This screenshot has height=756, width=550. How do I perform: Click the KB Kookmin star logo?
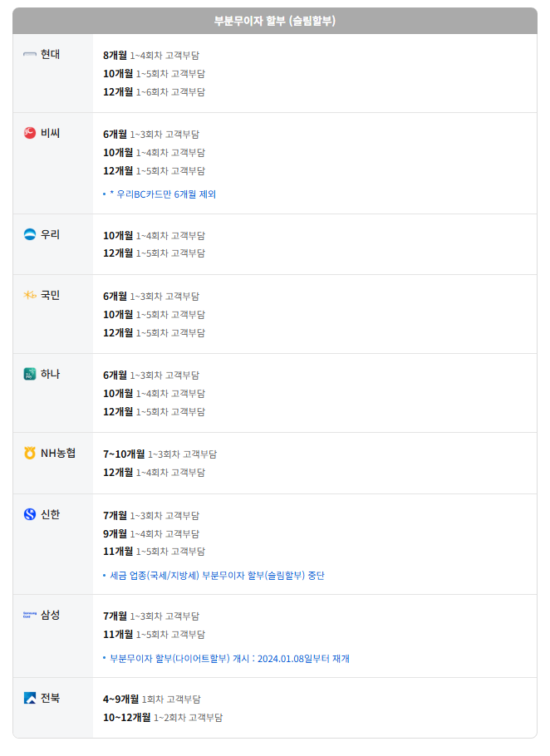(30, 295)
